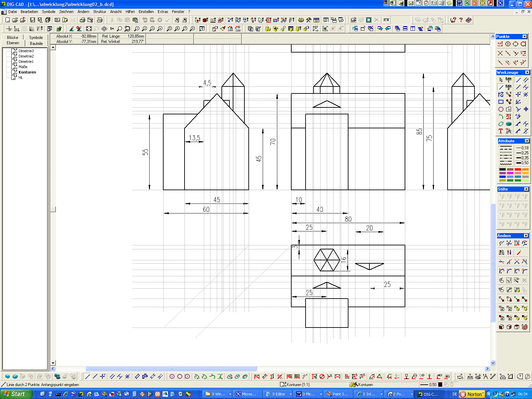Click circle center point snap in Punkte
This screenshot has width=532, height=399.
(x=508, y=44)
